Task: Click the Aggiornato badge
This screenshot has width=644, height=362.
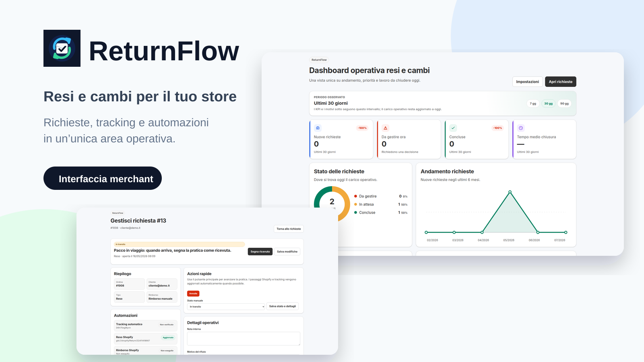Action: [168, 337]
